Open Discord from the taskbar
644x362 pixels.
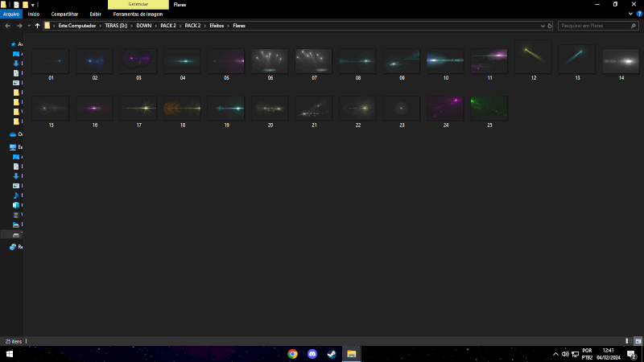[312, 354]
